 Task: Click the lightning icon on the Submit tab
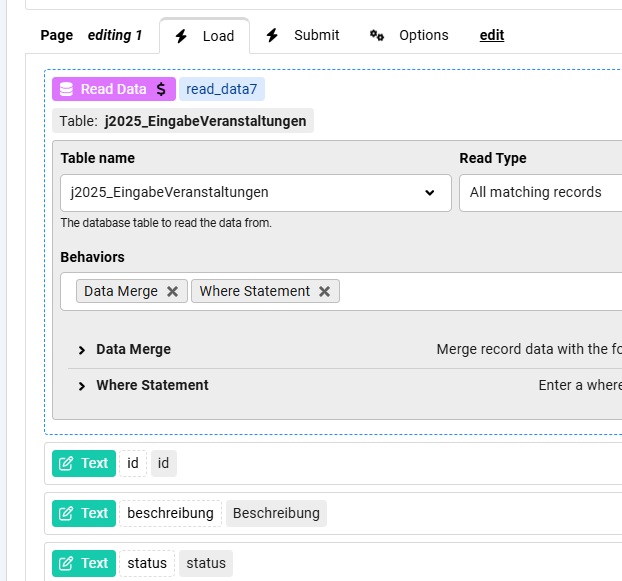tap(272, 35)
